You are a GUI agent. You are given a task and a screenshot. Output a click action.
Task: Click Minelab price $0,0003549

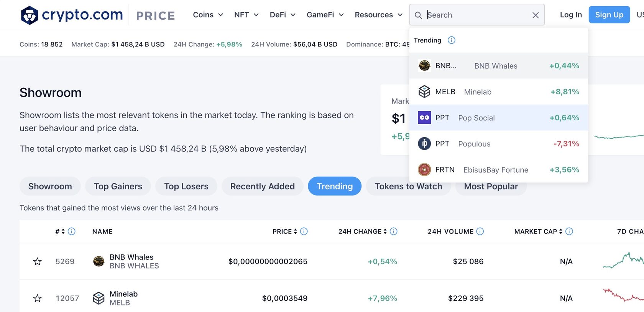click(285, 298)
